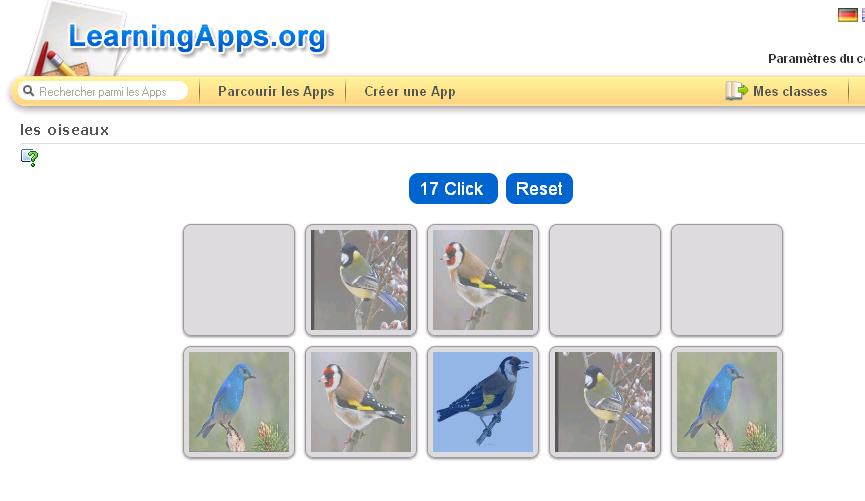Viewport: 865px width, 501px height.
Task: Flip the last face-down card in top row
Action: (x=727, y=280)
